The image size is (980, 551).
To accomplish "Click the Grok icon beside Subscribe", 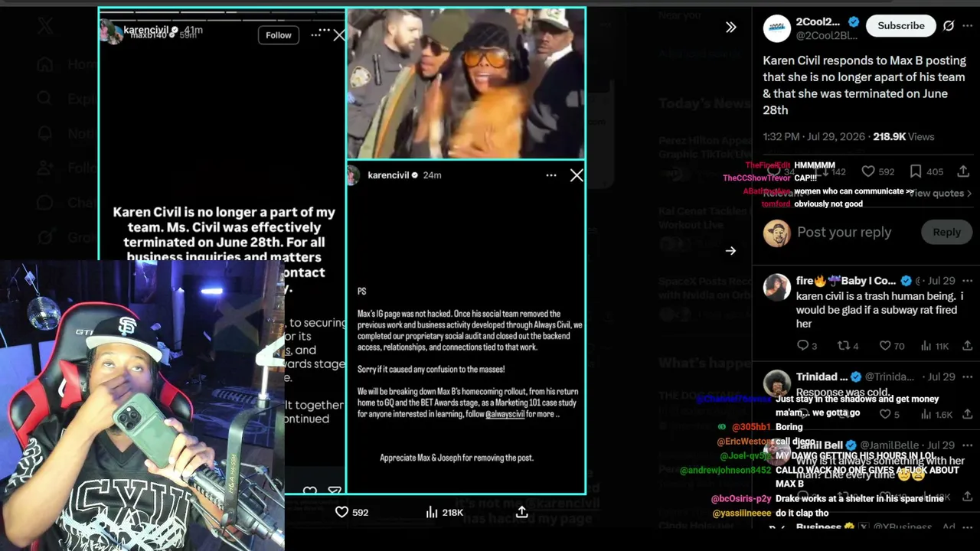I will (x=949, y=26).
